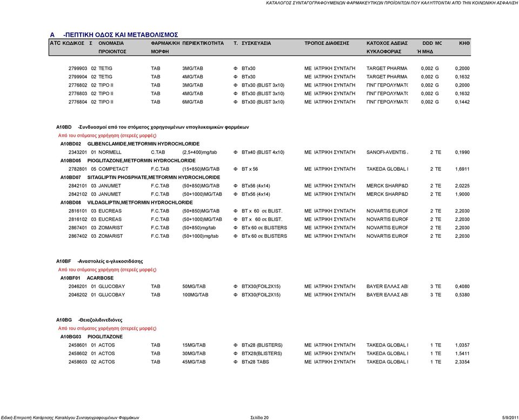The width and height of the screenshot is (519, 420).
Task: Select ZOMARIST code 2867402
Action: pos(78,236)
